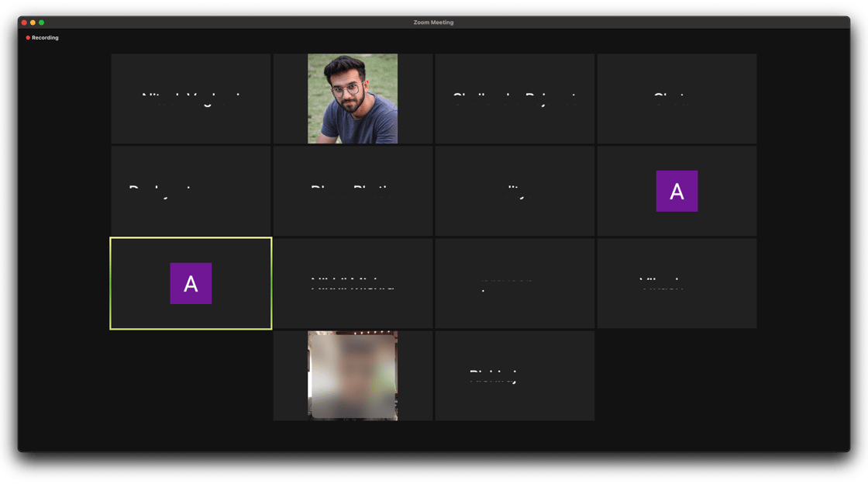The image size is (868, 484).
Task: Select the participant tile left of the man's photo
Action: [191, 99]
